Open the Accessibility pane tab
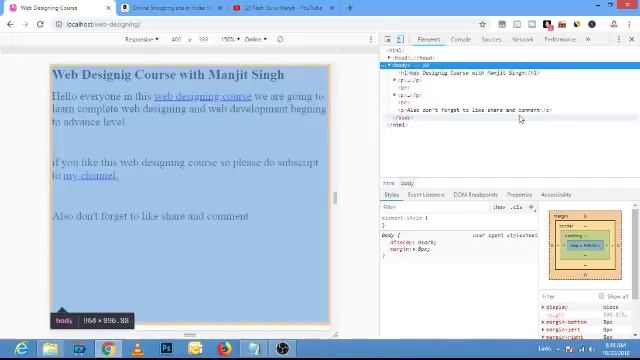The width and height of the screenshot is (640, 360). pyautogui.click(x=556, y=195)
